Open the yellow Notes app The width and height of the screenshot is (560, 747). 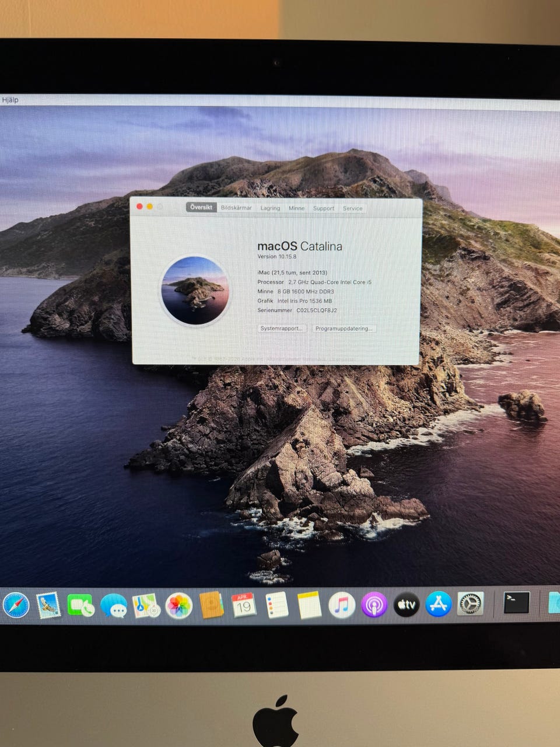point(309,606)
